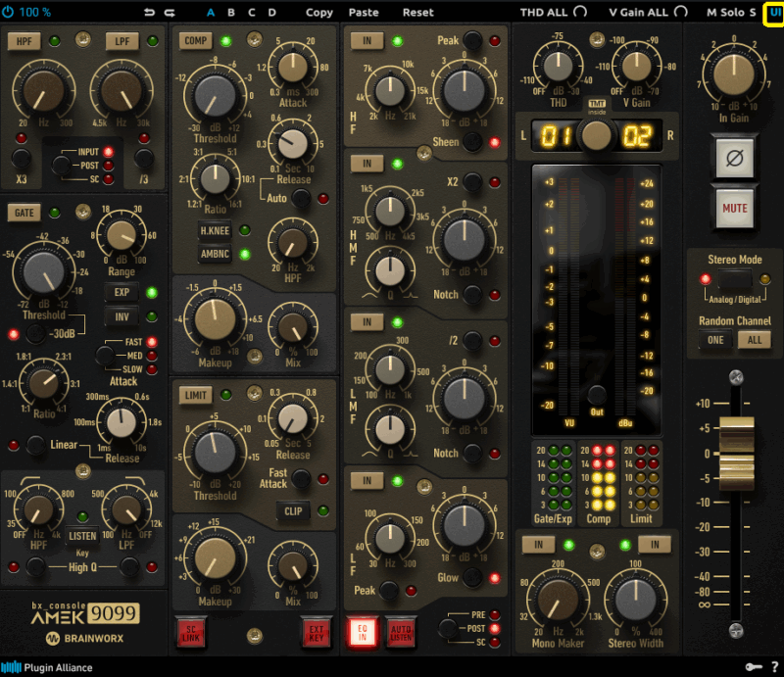The width and height of the screenshot is (784, 677).
Task: Toggle the gate Linear release button
Action: [35, 445]
